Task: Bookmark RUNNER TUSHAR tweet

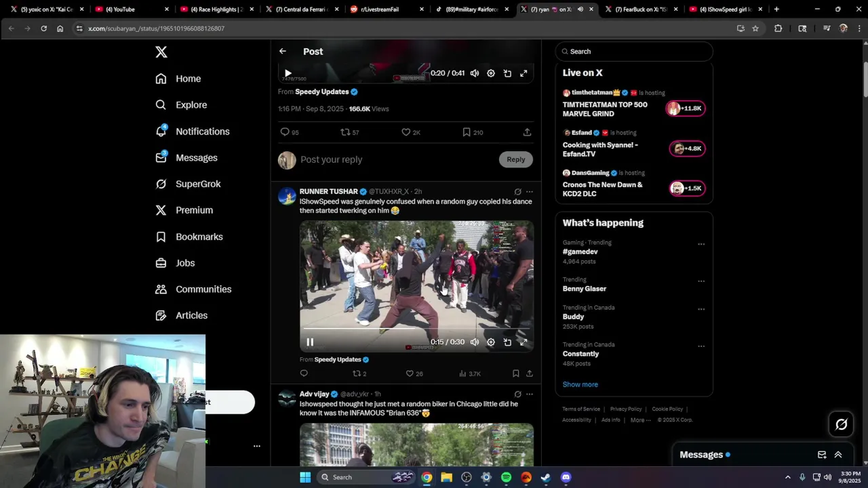Action: tap(515, 373)
